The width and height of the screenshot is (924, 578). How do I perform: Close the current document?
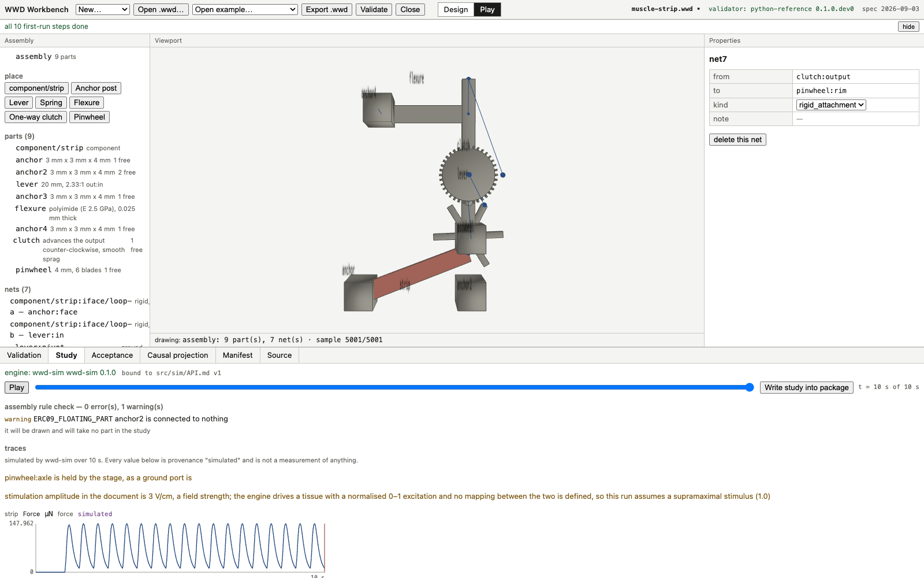coord(410,9)
